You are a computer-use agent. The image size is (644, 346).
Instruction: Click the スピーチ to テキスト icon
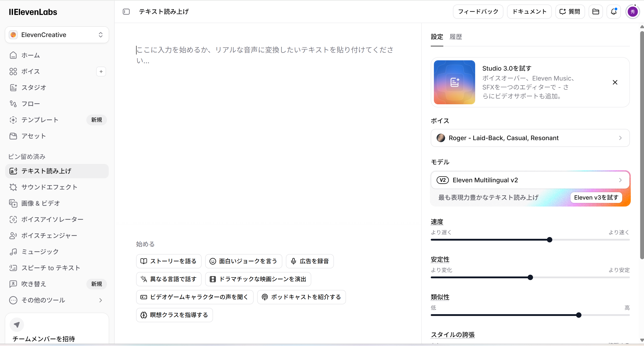[13, 268]
